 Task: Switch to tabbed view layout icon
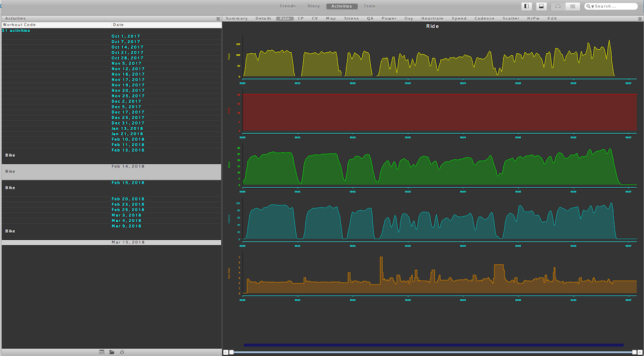pos(558,7)
